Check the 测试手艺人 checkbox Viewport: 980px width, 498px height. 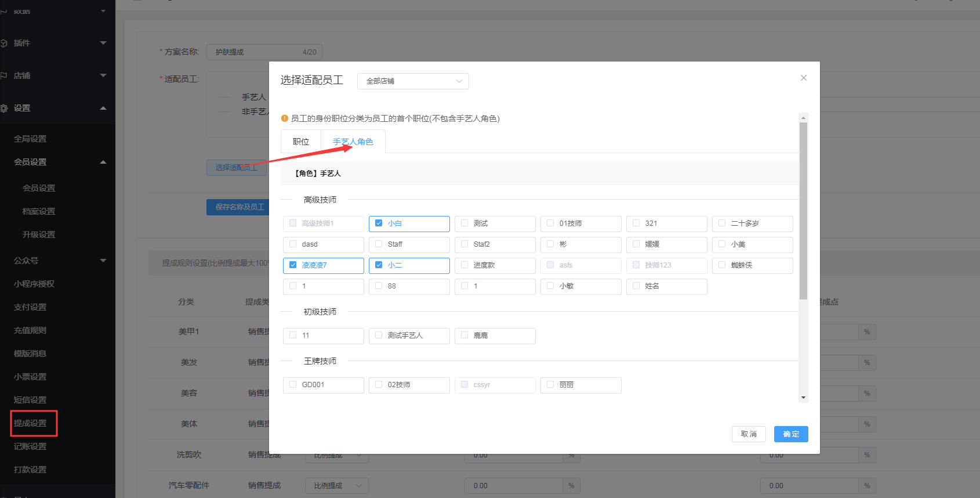(379, 335)
